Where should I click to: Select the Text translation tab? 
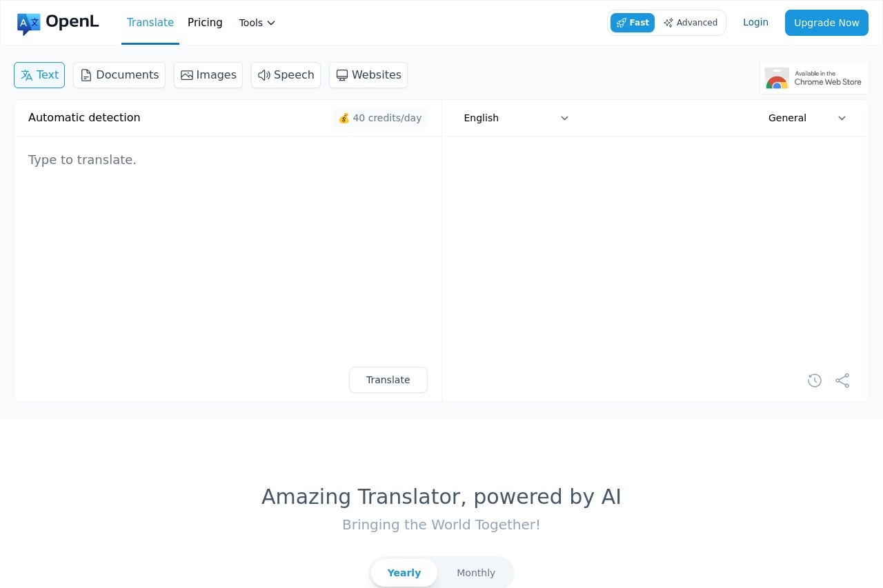(39, 75)
